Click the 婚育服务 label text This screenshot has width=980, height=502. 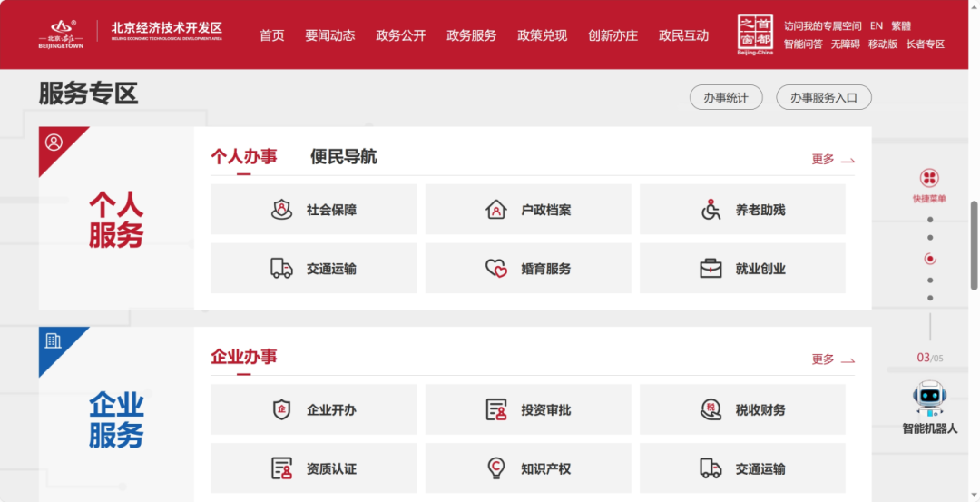pyautogui.click(x=545, y=270)
